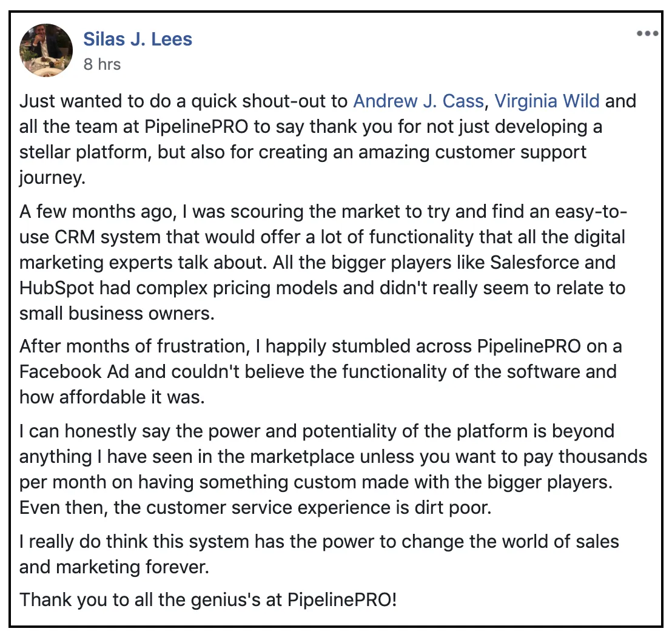Open the Silas J. Lees name link
Viewport: 672px width, 637px height.
(138, 39)
